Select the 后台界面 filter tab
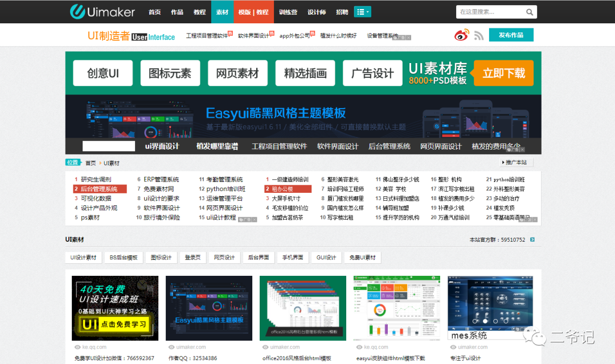 [259, 258]
